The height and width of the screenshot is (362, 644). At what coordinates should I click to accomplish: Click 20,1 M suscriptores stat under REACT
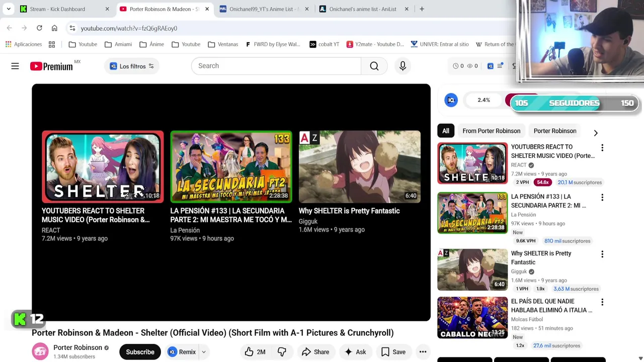[x=580, y=183]
